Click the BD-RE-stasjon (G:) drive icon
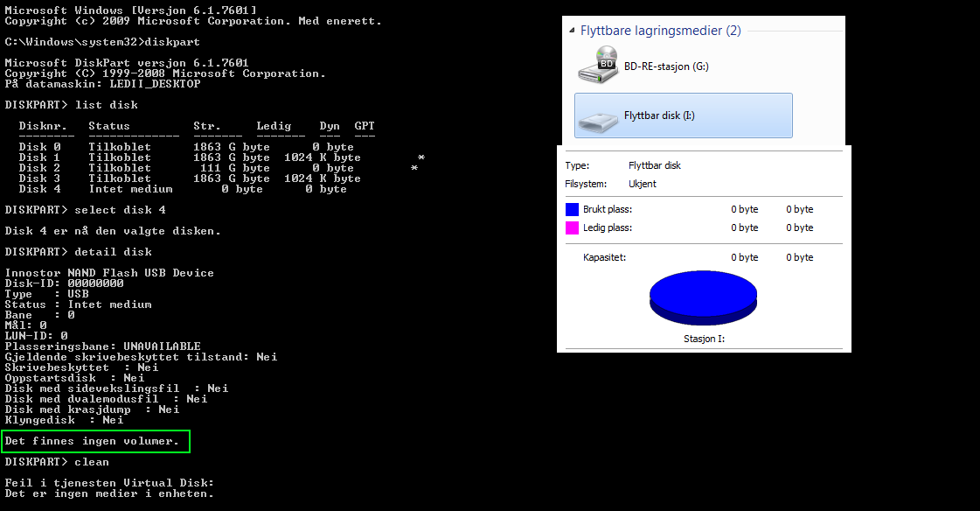Viewport: 980px width, 511px height. point(597,66)
